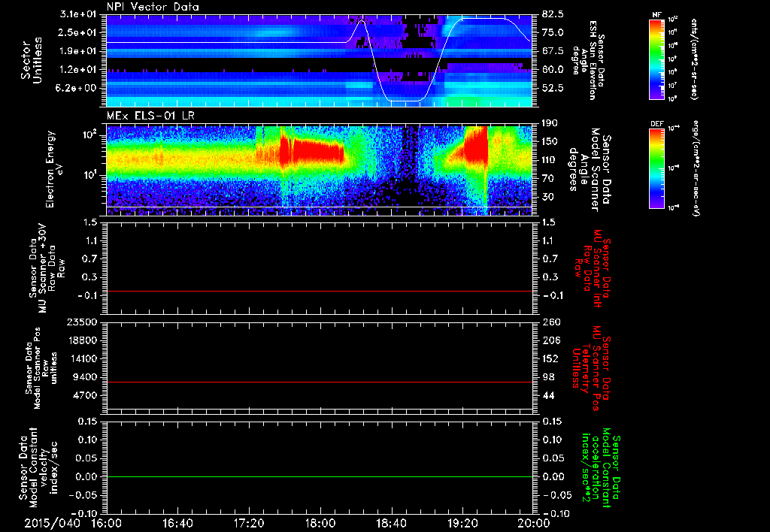This screenshot has height=532, width=770.
Task: Click the 30 scanner angle tick label
Action: [547, 197]
